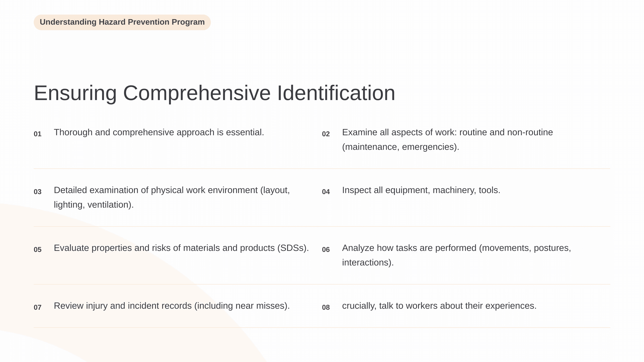The image size is (644, 362).
Task: Select the 'Examine all aspects of work' item
Action: [448, 140]
